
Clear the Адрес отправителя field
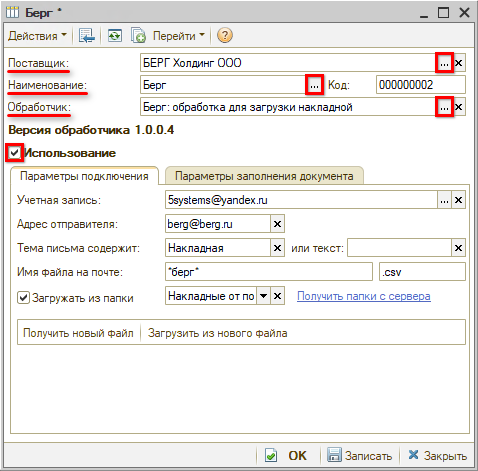[277, 224]
